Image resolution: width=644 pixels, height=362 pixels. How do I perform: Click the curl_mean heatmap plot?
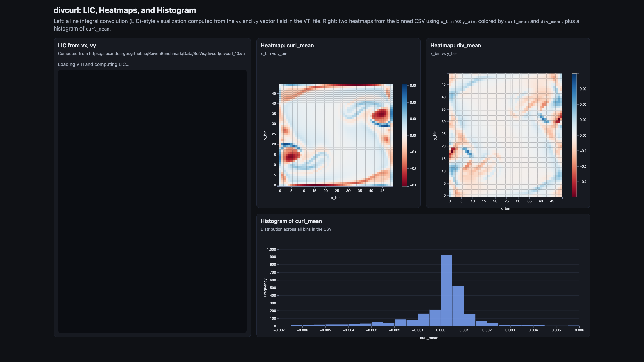tap(336, 135)
